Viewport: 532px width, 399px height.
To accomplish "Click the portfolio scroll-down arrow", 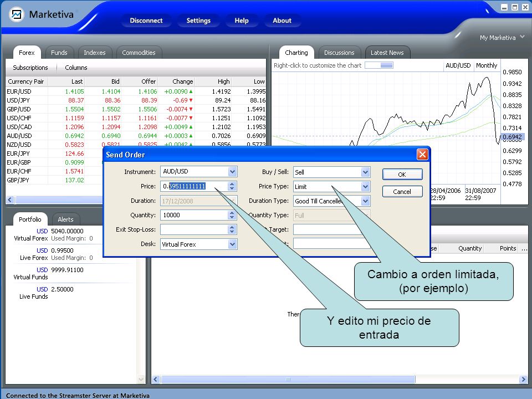I will pos(141,379).
